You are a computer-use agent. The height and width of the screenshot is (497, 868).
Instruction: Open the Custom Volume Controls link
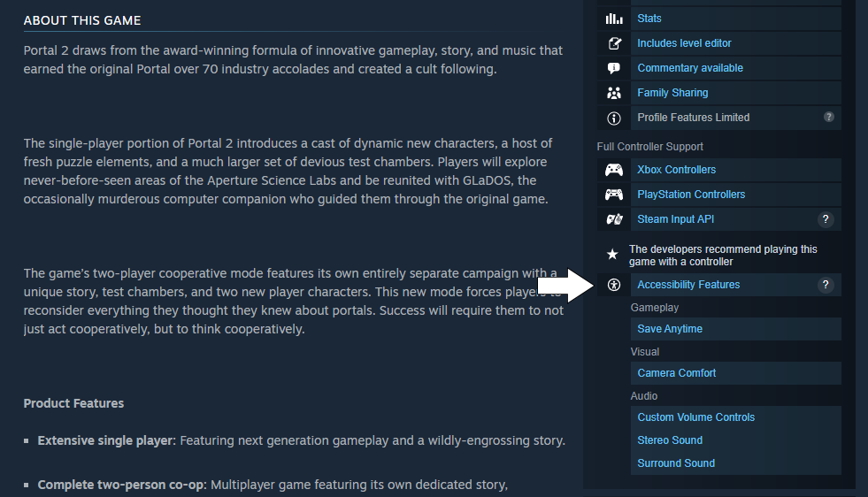(x=695, y=417)
